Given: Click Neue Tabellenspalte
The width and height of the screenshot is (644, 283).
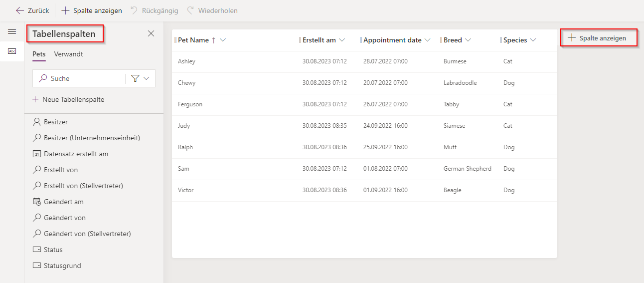Looking at the screenshot, I should tap(68, 99).
